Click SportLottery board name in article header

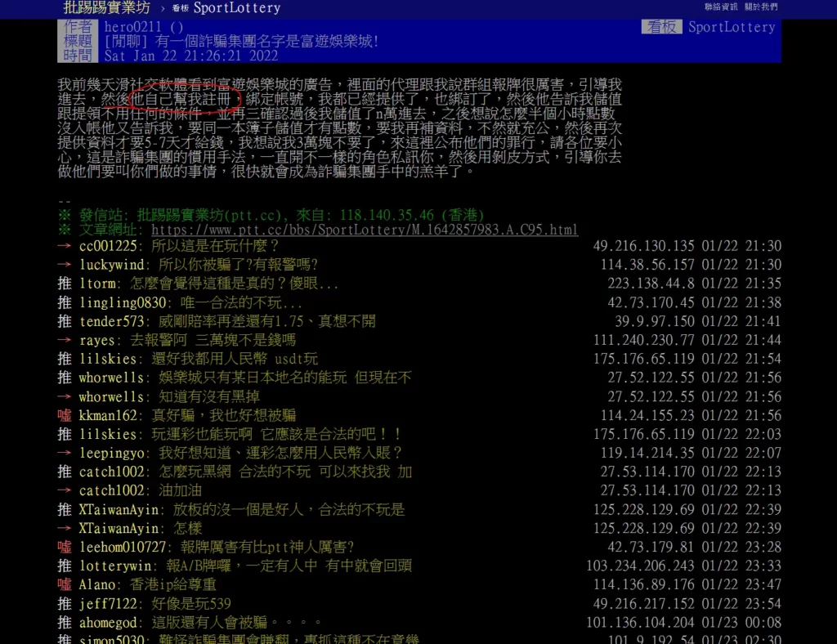point(732,27)
